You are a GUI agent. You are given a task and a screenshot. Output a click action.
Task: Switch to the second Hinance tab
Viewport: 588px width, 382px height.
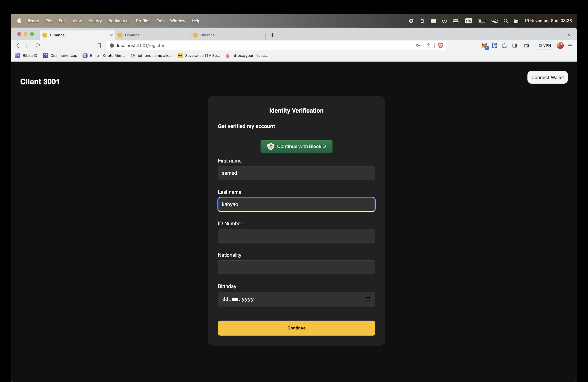coord(152,35)
